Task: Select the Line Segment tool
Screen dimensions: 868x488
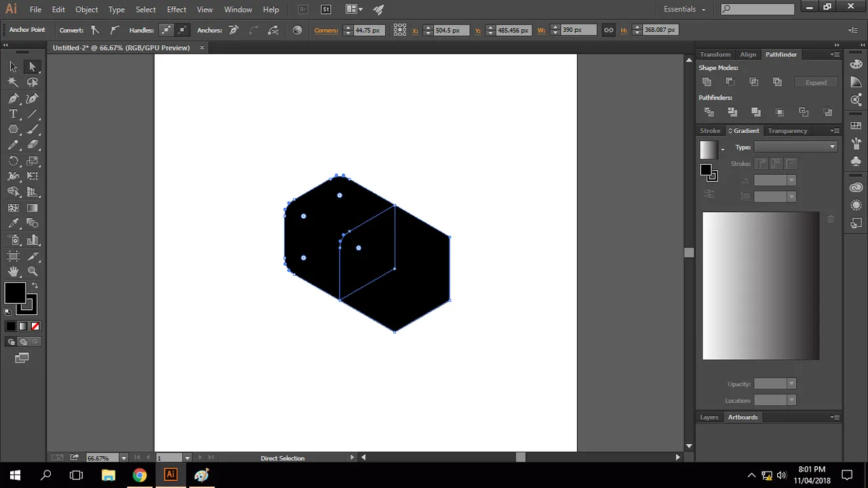Action: pos(32,114)
